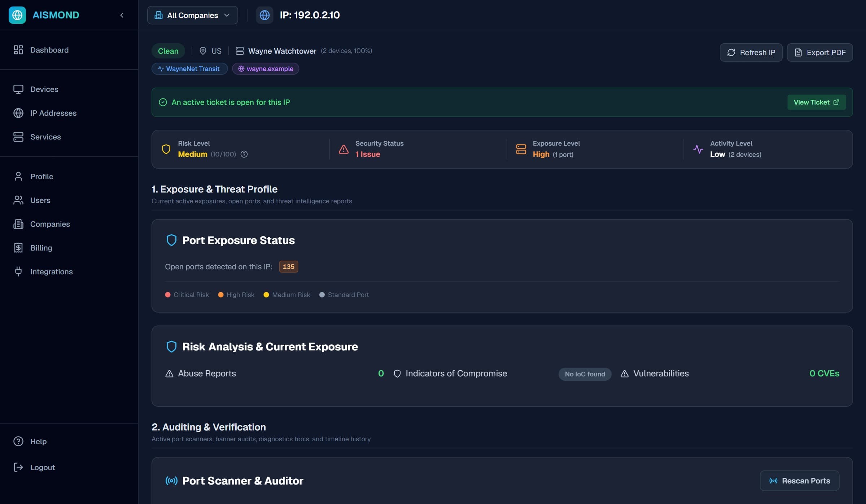Click the WayneNet Transit tag

click(189, 68)
